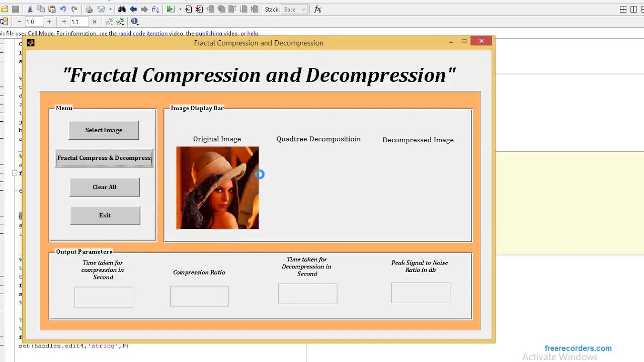Click the divide button beside 1.1
This screenshot has width=644, height=362.
point(64,22)
